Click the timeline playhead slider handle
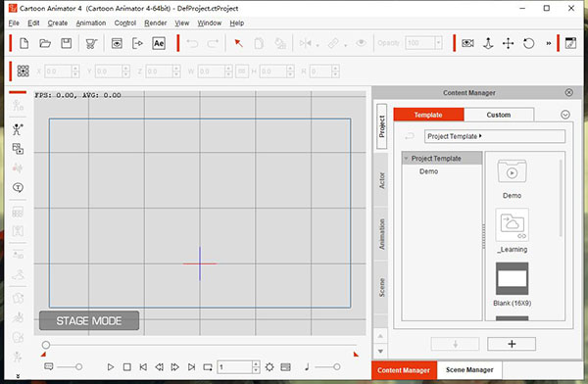Image resolution: width=588 pixels, height=384 pixels. click(x=46, y=345)
